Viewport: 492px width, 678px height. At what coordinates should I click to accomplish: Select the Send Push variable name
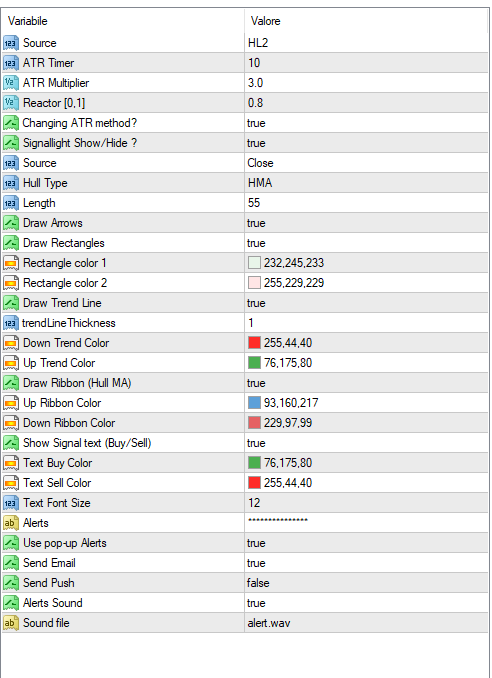point(48,583)
